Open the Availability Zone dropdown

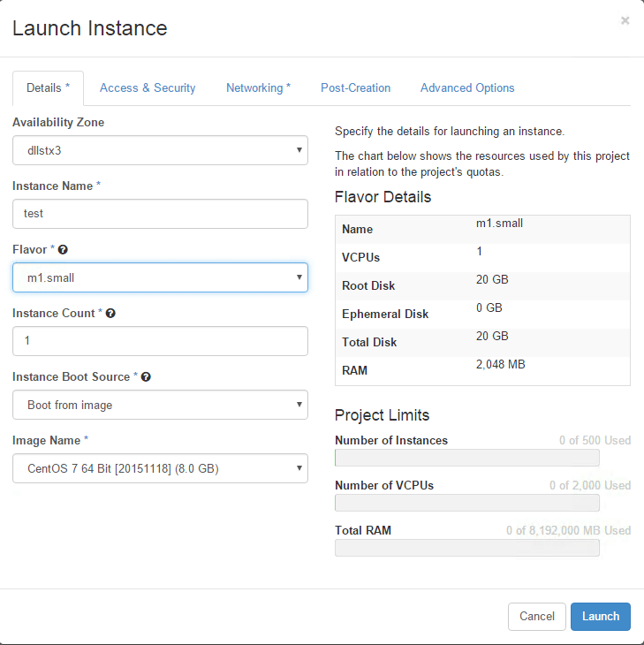point(160,150)
